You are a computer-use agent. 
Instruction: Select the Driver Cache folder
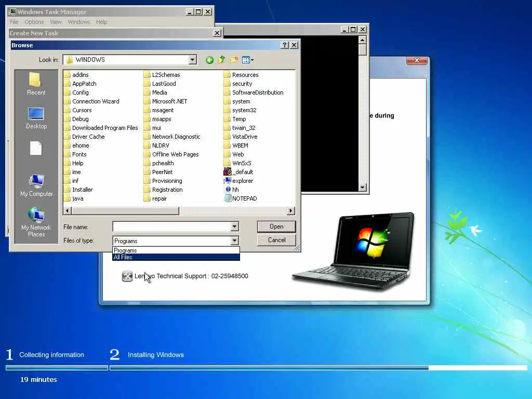click(x=85, y=137)
